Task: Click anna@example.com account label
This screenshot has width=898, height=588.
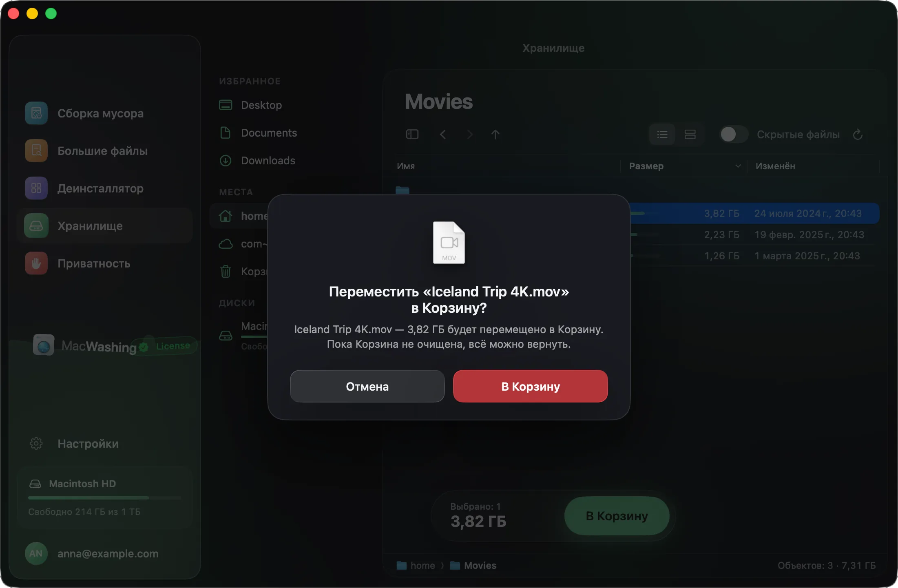Action: (x=108, y=553)
